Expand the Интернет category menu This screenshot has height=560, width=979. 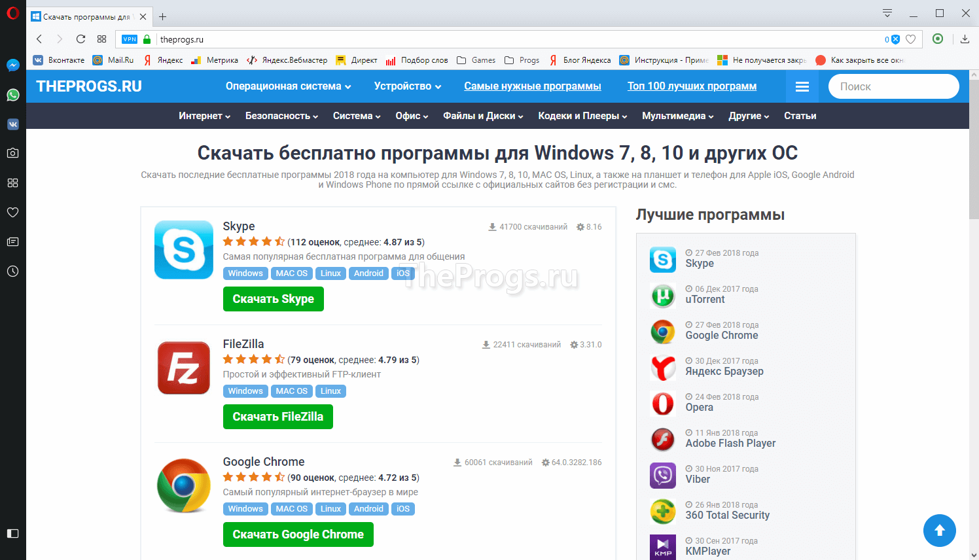pyautogui.click(x=205, y=116)
